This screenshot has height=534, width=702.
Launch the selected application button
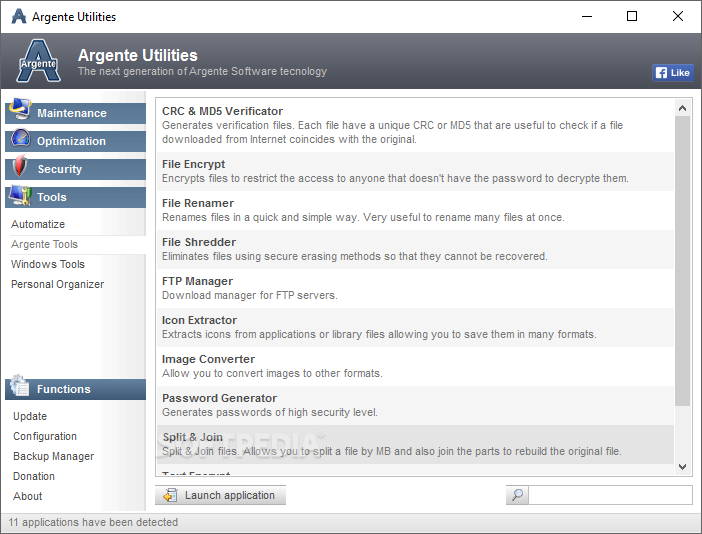[x=220, y=495]
